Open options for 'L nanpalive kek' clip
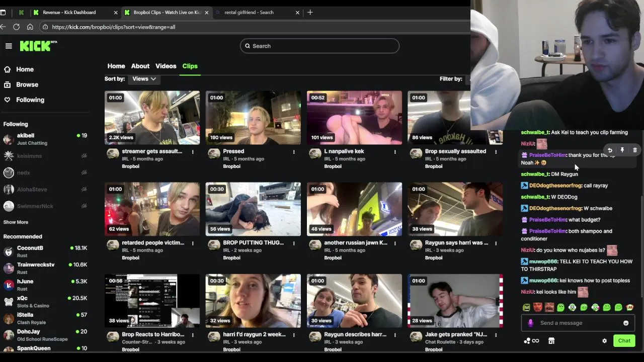Image resolution: width=644 pixels, height=362 pixels. 395,151
